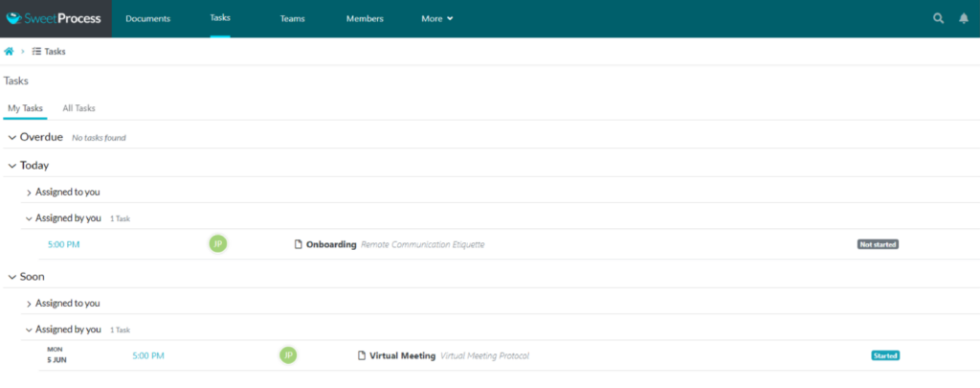Open the Teams menu
The image size is (980, 388).
(x=293, y=19)
